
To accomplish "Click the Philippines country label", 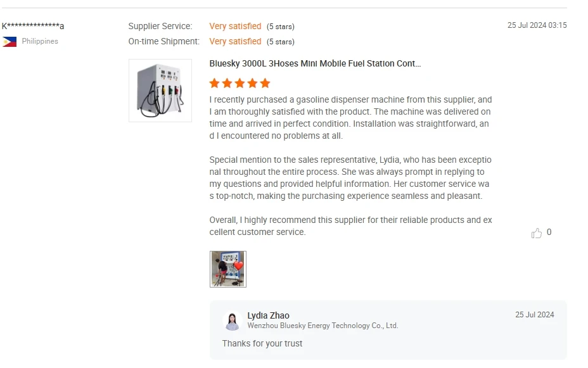I will coord(40,41).
